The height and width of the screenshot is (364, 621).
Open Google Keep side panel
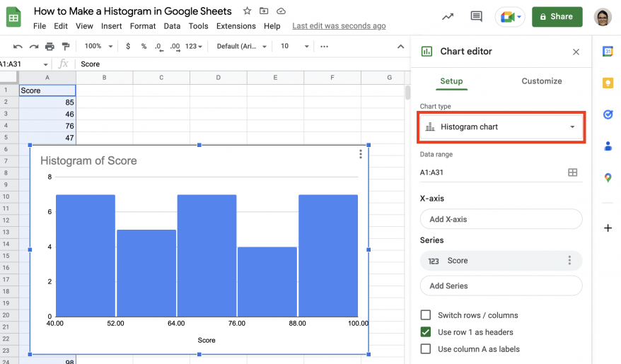pyautogui.click(x=608, y=83)
